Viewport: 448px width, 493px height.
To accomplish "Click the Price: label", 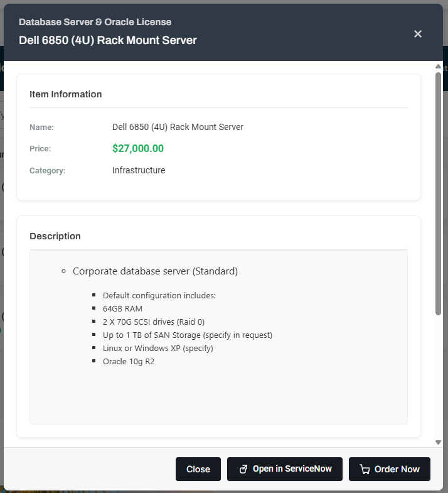I will 40,149.
